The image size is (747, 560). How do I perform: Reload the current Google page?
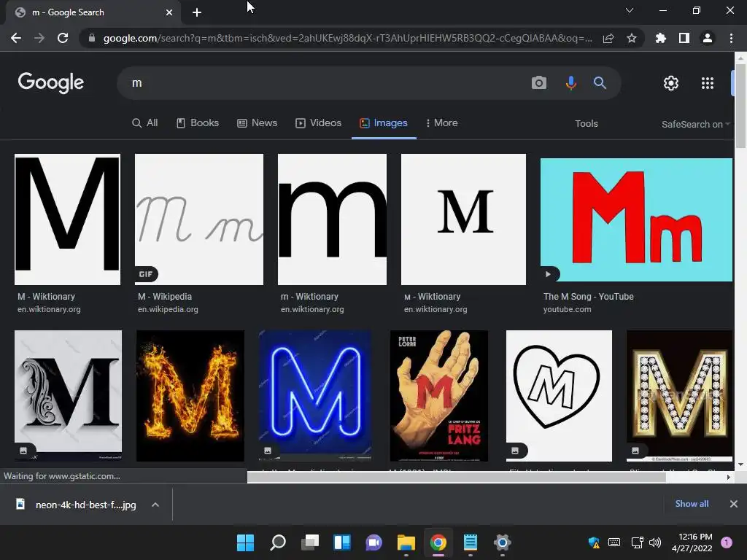[63, 38]
